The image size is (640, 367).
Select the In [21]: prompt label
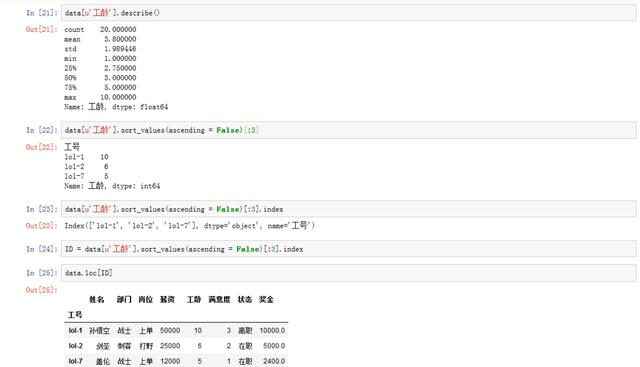click(x=42, y=13)
